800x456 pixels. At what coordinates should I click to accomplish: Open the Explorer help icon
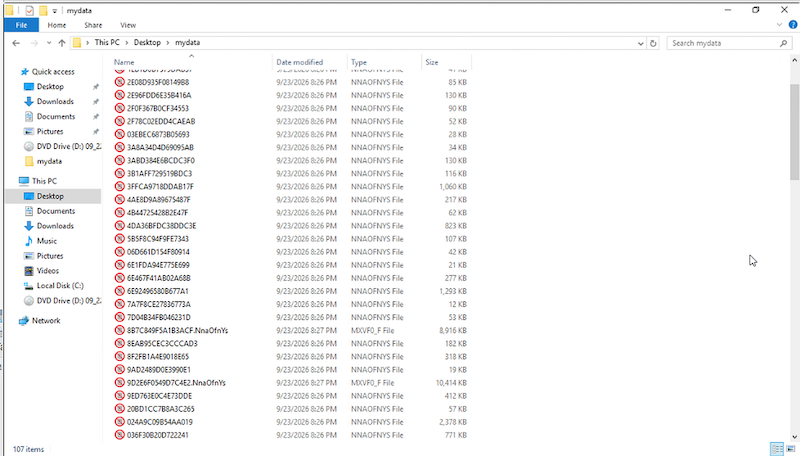(793, 24)
